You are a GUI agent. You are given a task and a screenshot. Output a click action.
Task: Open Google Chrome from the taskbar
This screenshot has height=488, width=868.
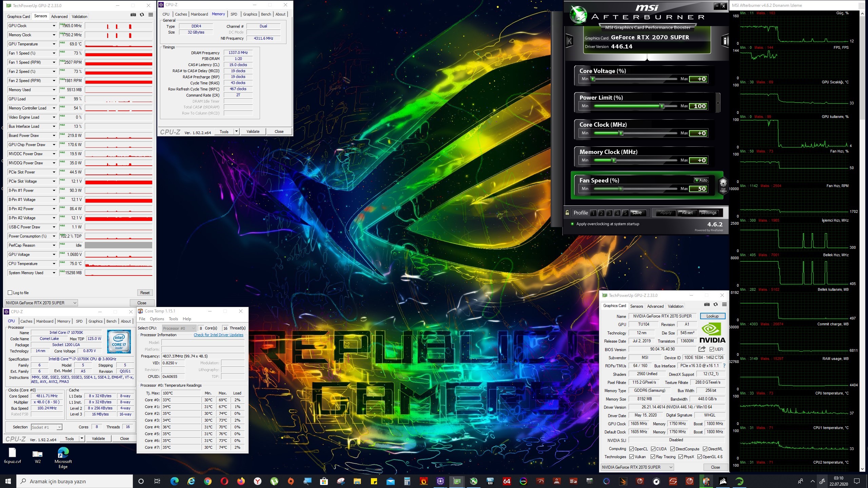[x=208, y=481]
